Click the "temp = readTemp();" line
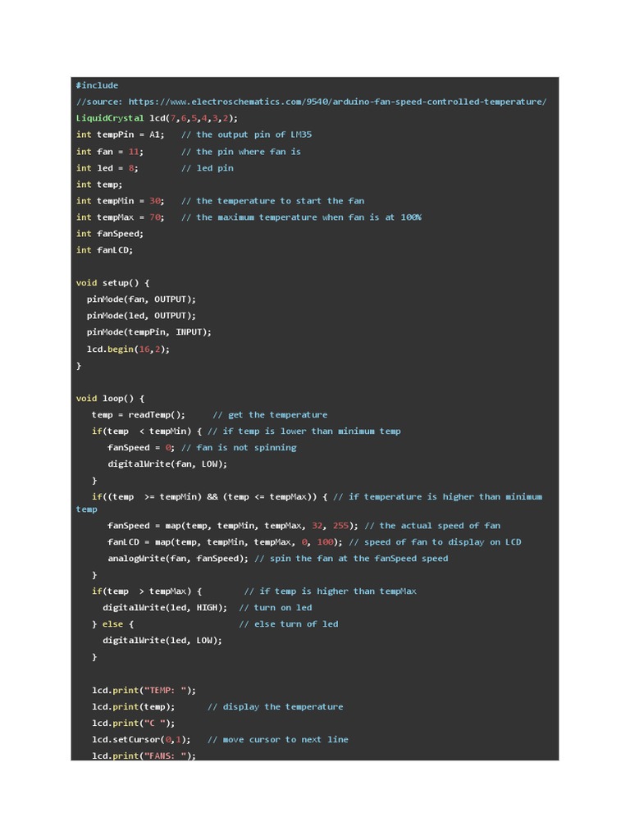This screenshot has width=630, height=840. [x=139, y=415]
